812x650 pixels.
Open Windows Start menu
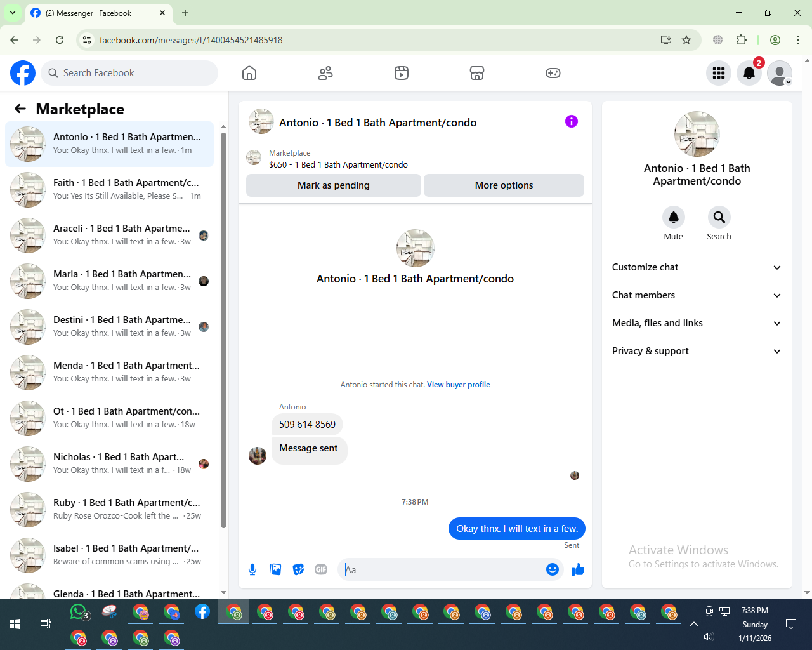pyautogui.click(x=15, y=624)
